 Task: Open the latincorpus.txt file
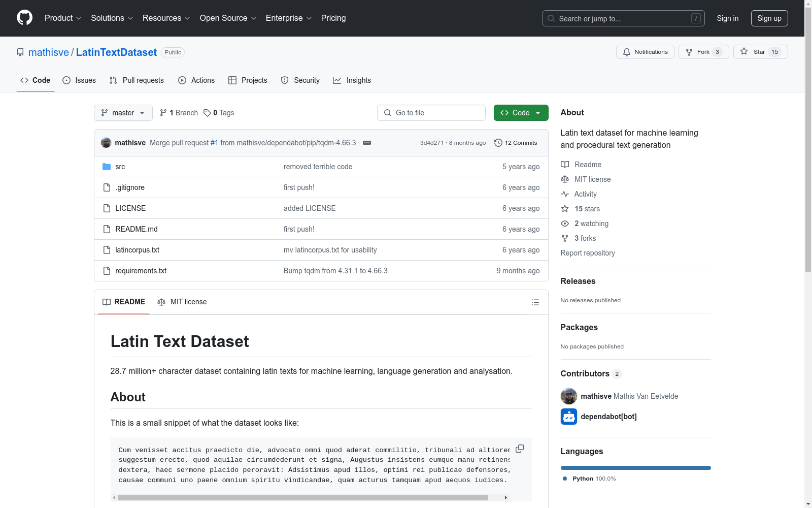pyautogui.click(x=138, y=250)
